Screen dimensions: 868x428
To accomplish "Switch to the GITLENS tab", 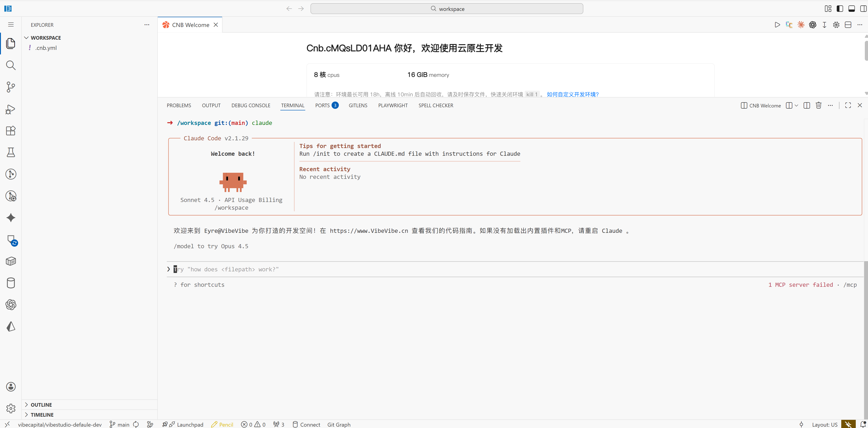I will click(358, 105).
